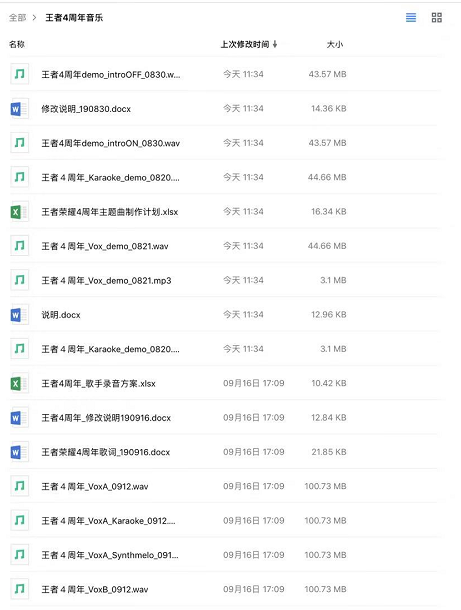Click Word icon of 说明.docx
Viewport: 461px width, 610px height.
coord(19,314)
